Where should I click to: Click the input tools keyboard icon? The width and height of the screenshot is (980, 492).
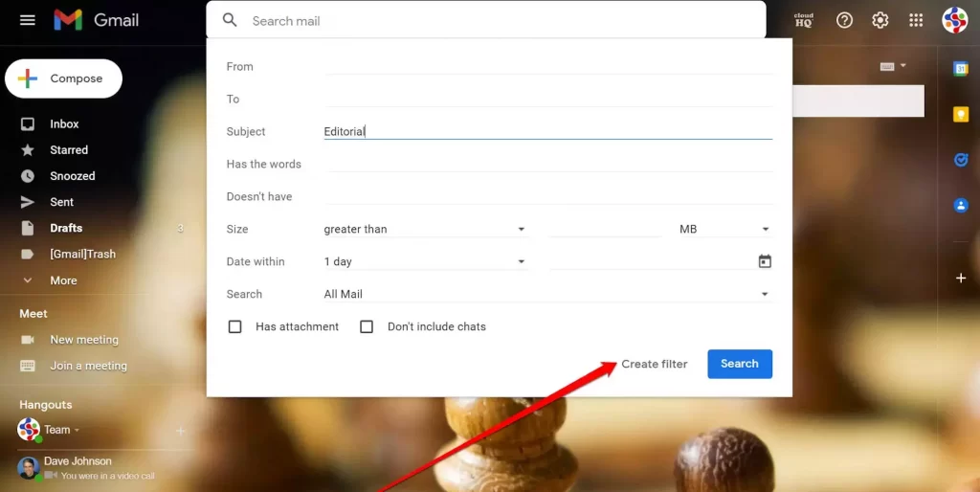887,67
